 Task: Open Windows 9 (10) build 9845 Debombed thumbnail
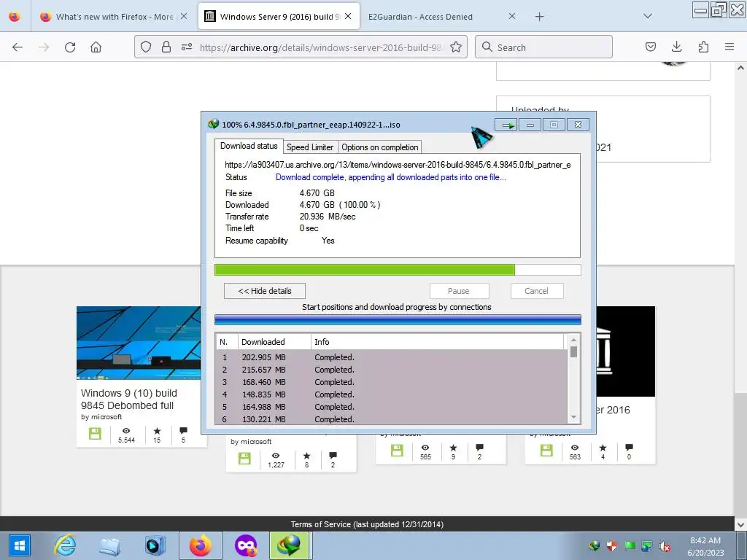pyautogui.click(x=139, y=343)
